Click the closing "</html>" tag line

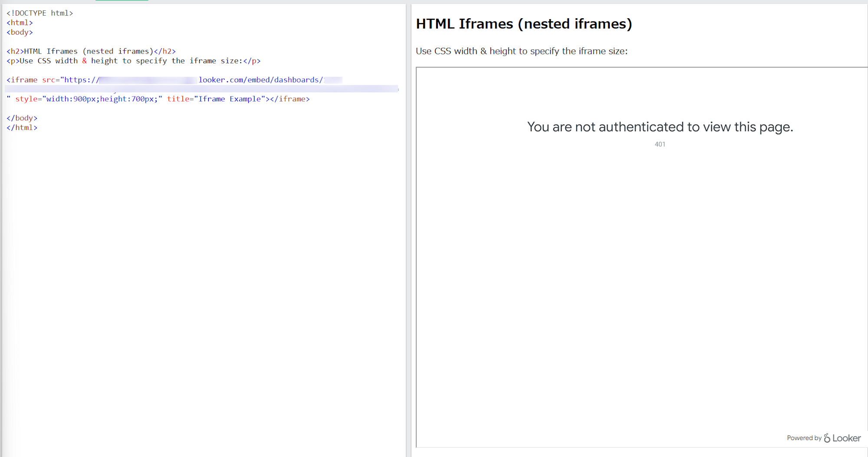(x=22, y=128)
